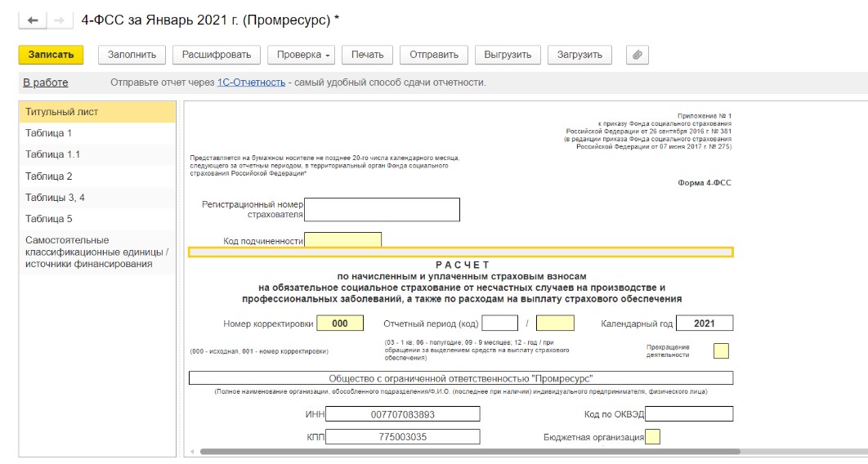Click the ИНН field 007707083893
This screenshot has height=464, width=868.
tap(402, 414)
